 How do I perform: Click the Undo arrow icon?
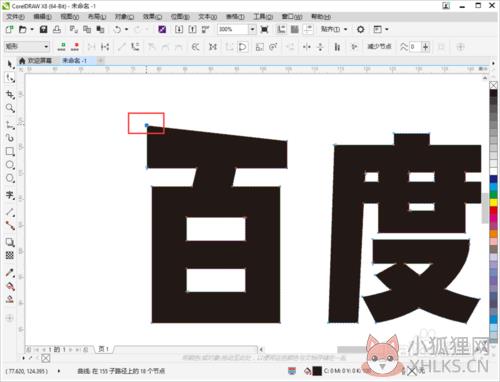point(117,29)
